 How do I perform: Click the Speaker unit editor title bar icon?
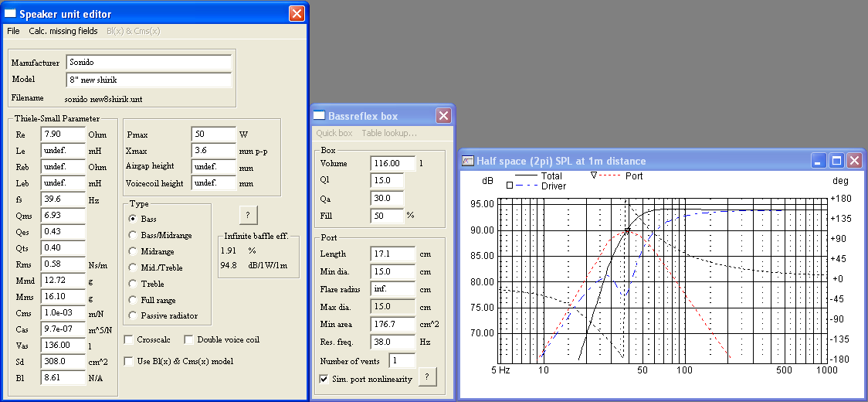coord(11,14)
